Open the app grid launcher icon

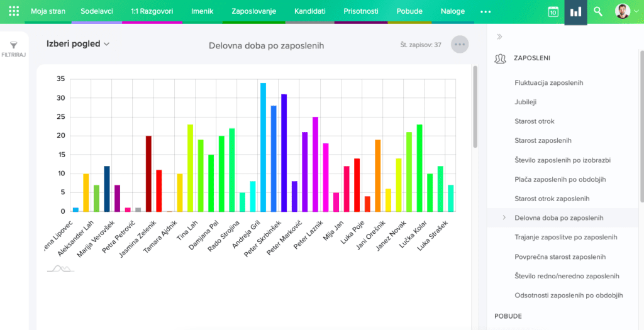point(14,11)
